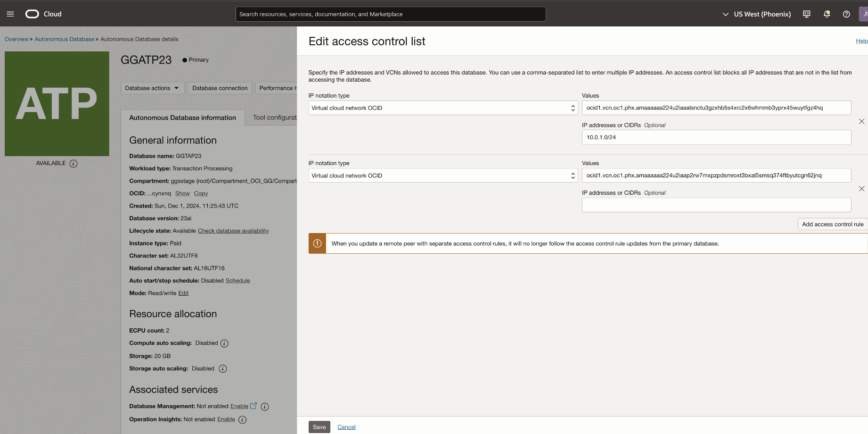Screen dimensions: 868x434
Task: Remove the first access control rule
Action: 861,121
